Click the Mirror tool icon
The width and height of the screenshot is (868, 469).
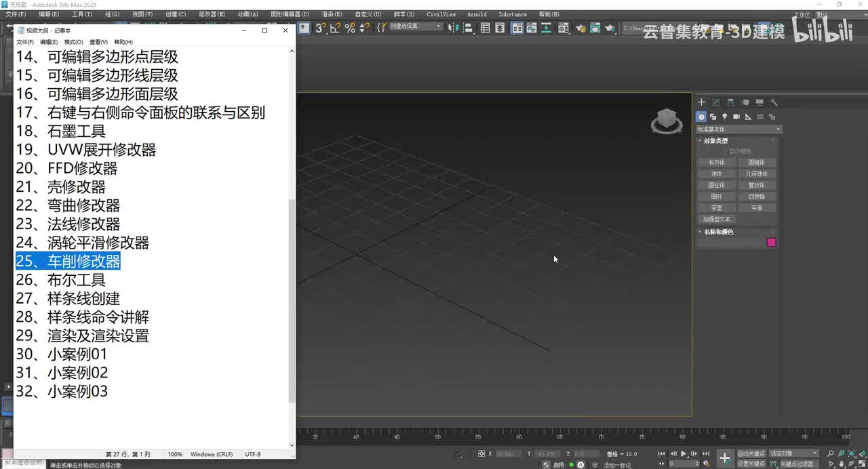454,28
